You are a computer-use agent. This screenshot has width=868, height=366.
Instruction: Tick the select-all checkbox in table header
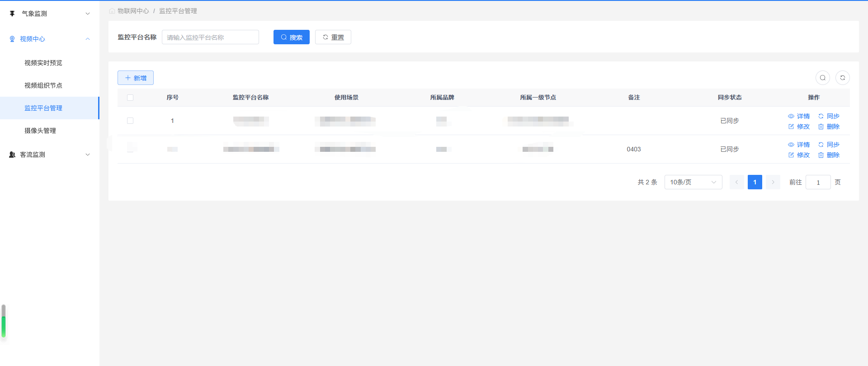[x=130, y=98]
